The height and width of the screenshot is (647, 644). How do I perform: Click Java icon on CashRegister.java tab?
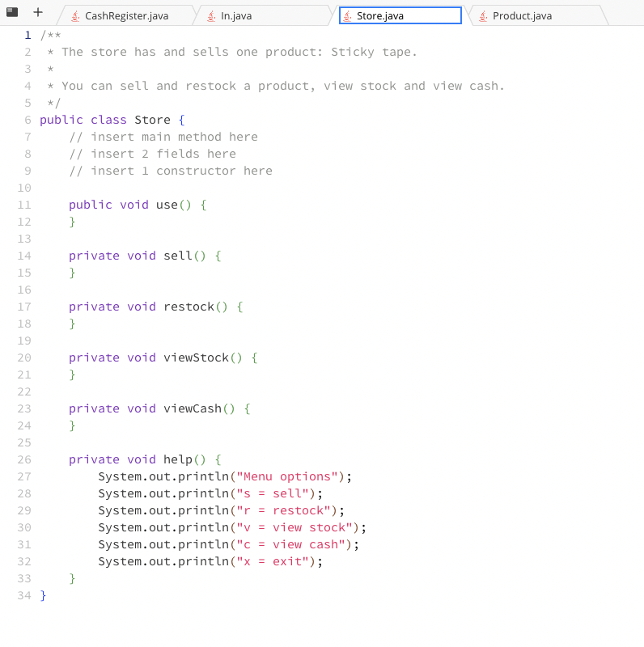(75, 16)
